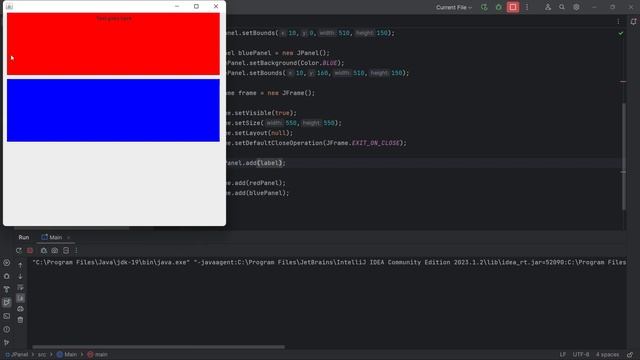
Task: Click the bug-shaped icon in the Run toolbar
Action: [44, 251]
